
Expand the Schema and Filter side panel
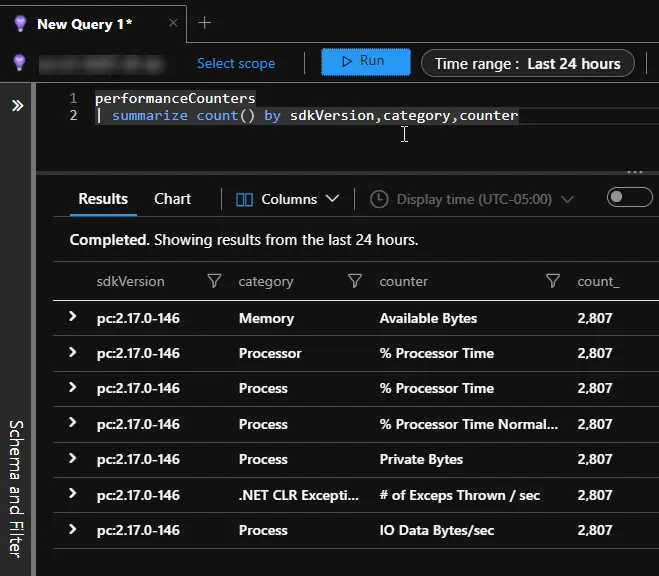point(17,105)
